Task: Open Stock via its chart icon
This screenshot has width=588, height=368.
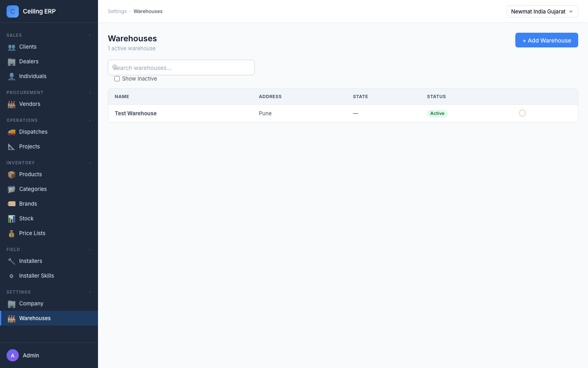Action: (11, 219)
